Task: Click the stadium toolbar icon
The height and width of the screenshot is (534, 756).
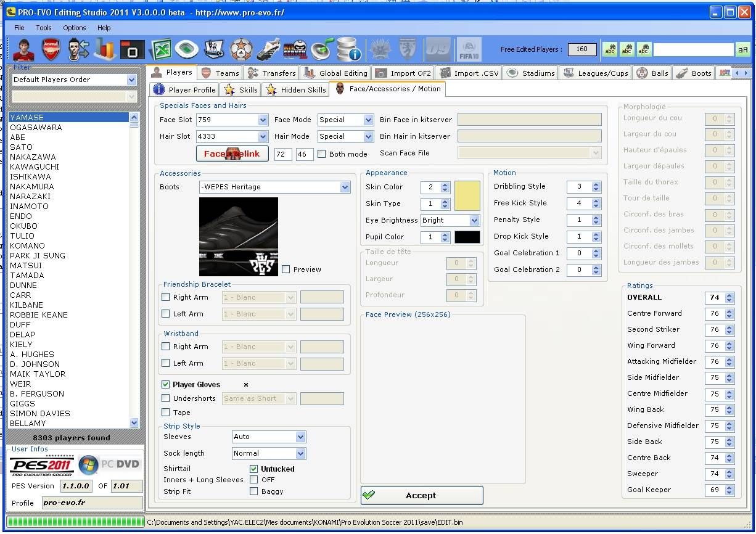Action: 187,49
